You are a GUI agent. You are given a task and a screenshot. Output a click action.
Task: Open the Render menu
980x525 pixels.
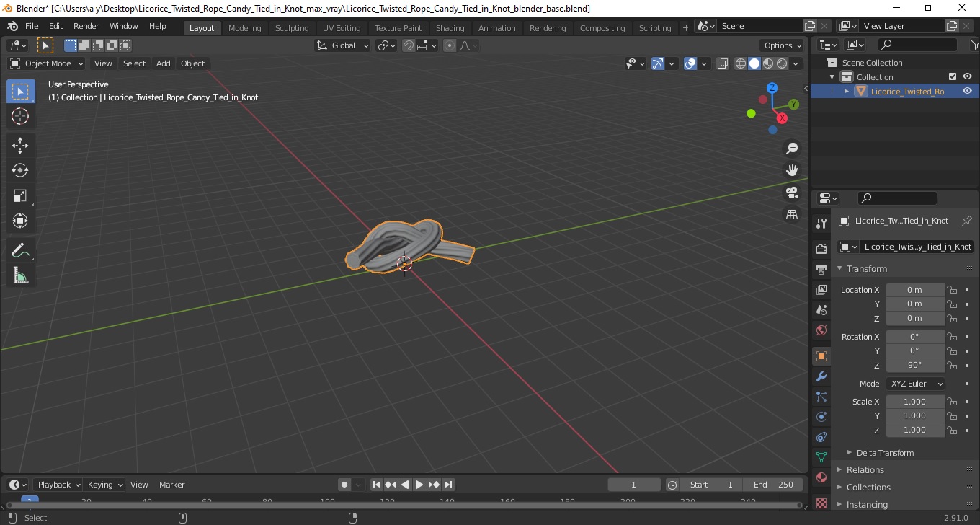pyautogui.click(x=86, y=26)
